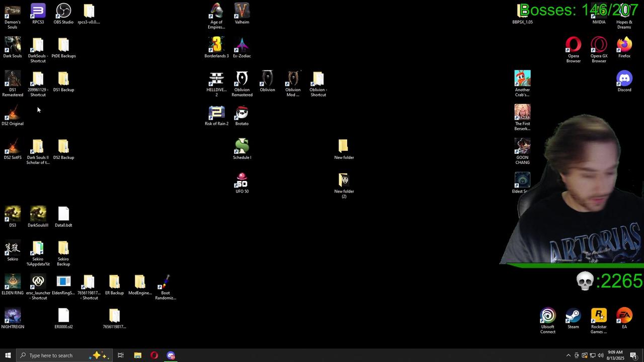The height and width of the screenshot is (362, 644).
Task: Launch RPCS3 emulator icon
Action: 38,14
